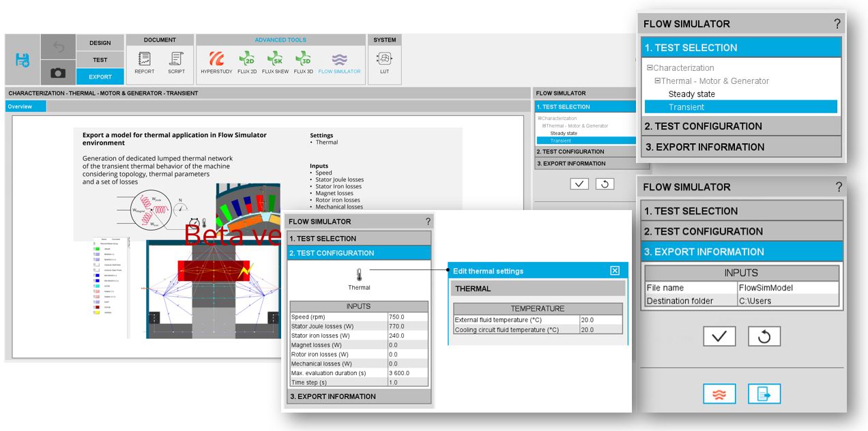Click the Magnet losses (W) value field
This screenshot has width=868, height=431.
tap(407, 345)
